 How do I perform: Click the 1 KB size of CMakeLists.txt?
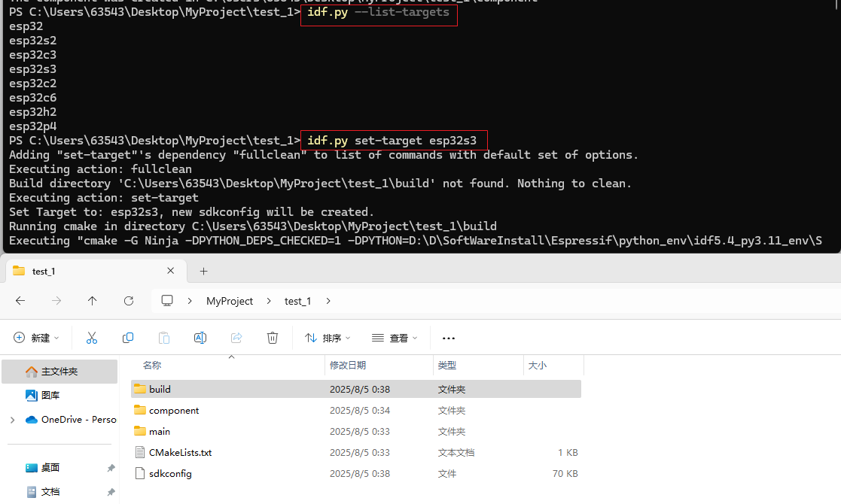tap(568, 453)
